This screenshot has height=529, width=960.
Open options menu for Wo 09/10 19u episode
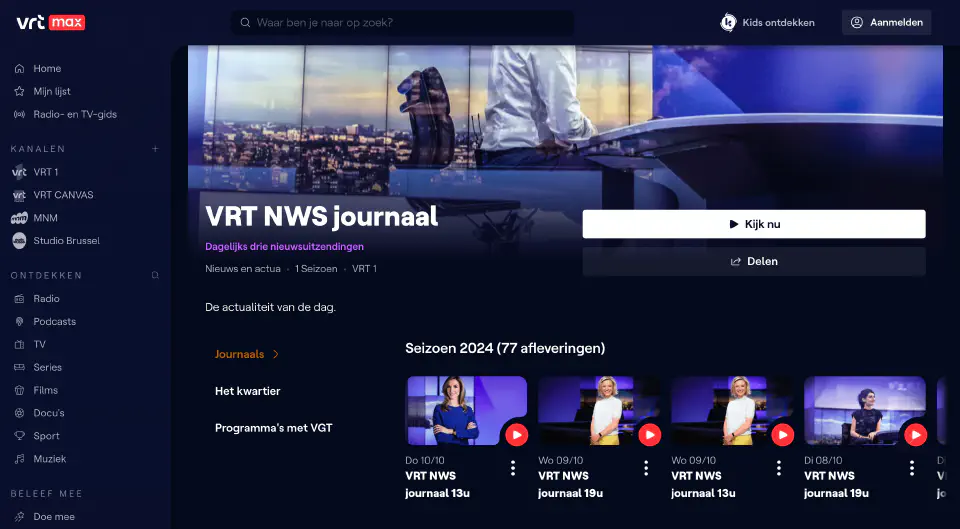(x=646, y=468)
